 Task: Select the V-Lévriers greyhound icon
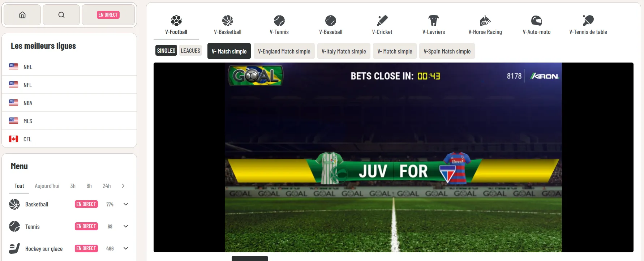click(434, 21)
